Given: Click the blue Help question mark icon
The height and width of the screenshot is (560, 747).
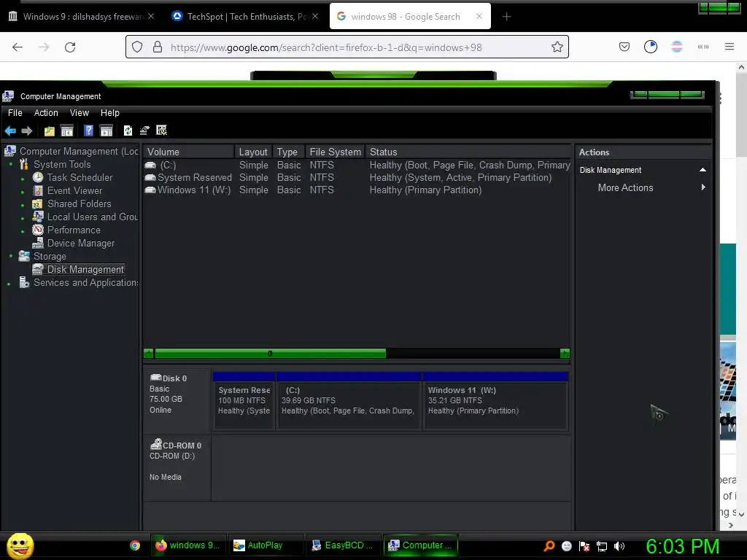Looking at the screenshot, I should [88, 131].
